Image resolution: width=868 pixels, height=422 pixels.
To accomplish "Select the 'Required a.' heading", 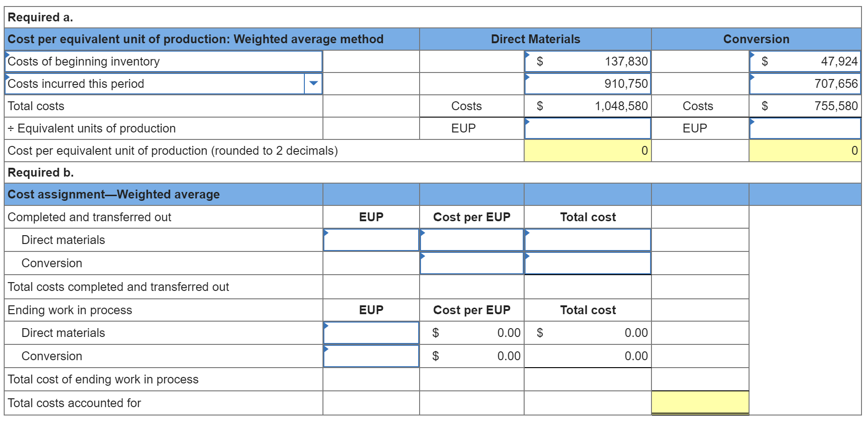I will [40, 17].
